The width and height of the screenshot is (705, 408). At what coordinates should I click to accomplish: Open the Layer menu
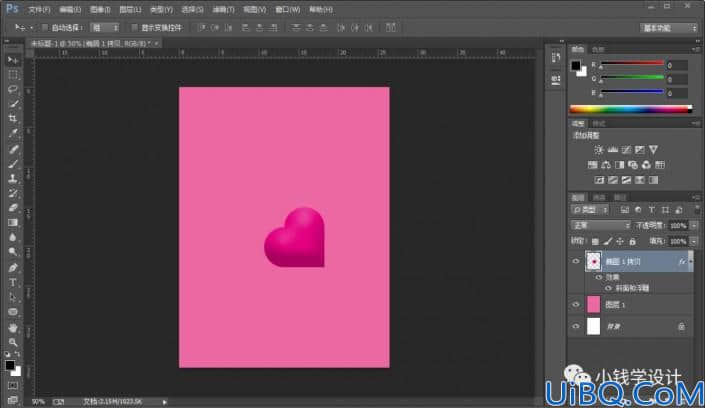click(x=130, y=9)
